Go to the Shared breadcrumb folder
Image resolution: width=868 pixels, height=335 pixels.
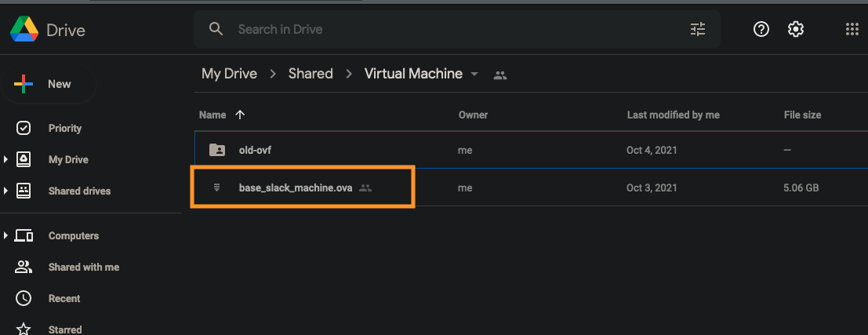tap(311, 74)
